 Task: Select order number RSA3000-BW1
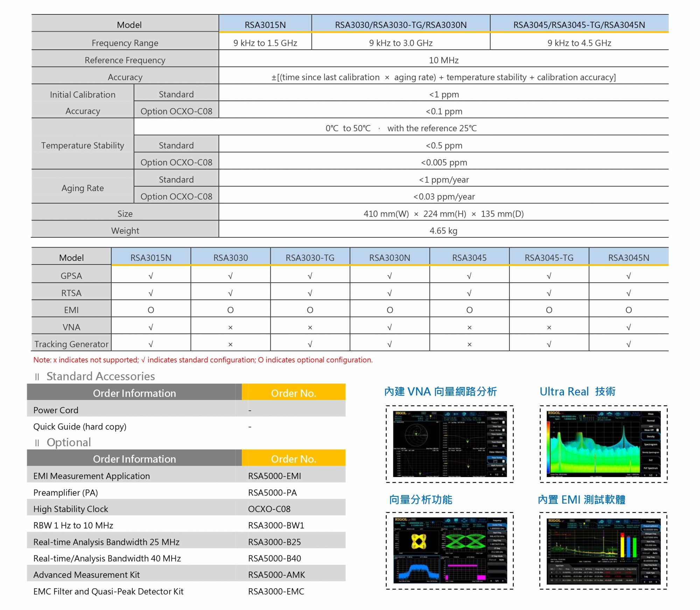(x=276, y=525)
